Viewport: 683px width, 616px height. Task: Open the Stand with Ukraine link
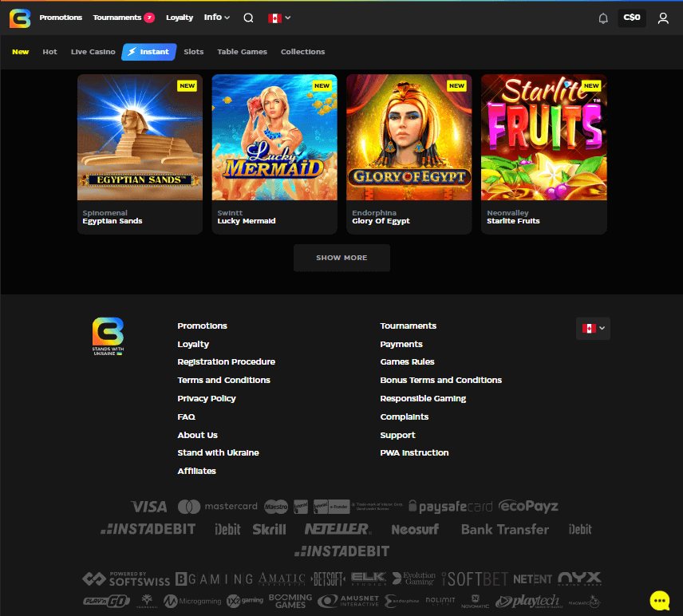coord(219,453)
